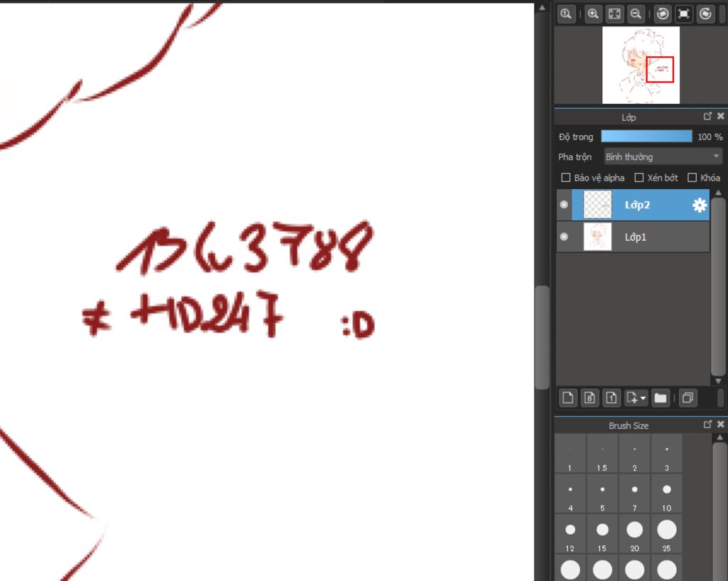Image resolution: width=728 pixels, height=581 pixels.
Task: Click the 100 % opacity value
Action: pyautogui.click(x=710, y=137)
